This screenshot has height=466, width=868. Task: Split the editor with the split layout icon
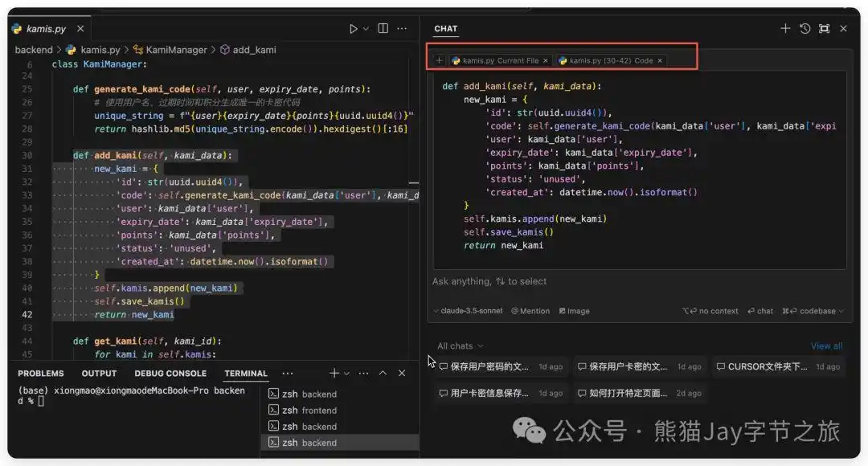pos(383,28)
